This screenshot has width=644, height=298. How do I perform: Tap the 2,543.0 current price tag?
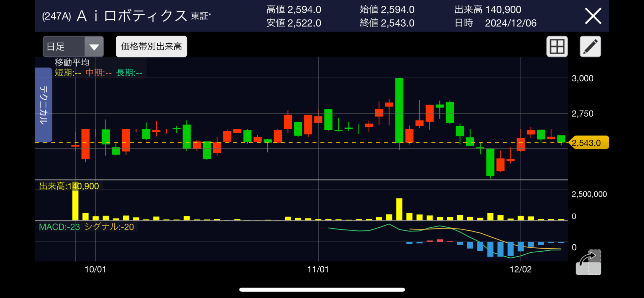(589, 143)
